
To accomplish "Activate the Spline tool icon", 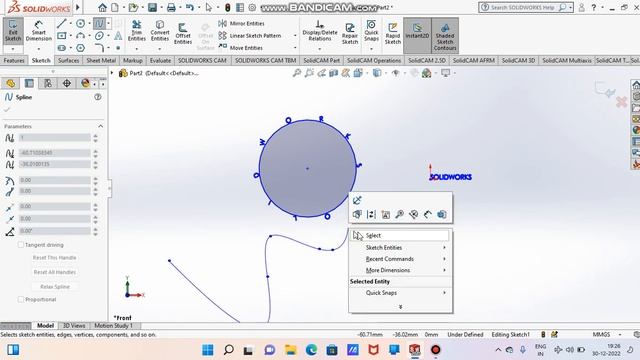I will 99,24.
